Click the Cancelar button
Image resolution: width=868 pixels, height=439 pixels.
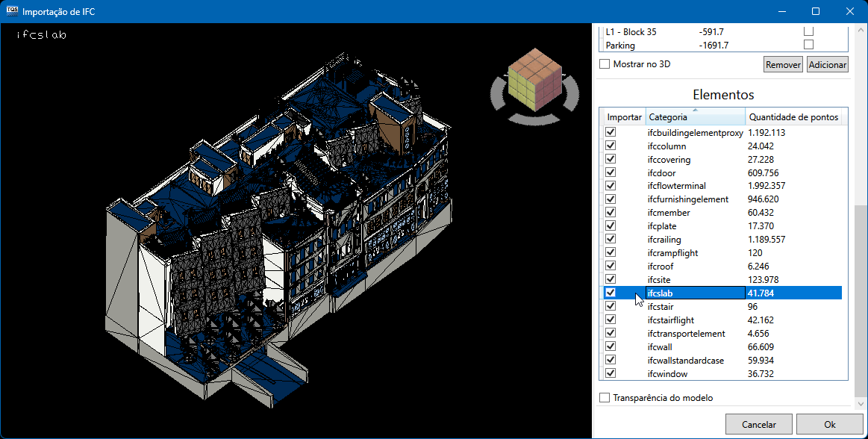coord(758,424)
